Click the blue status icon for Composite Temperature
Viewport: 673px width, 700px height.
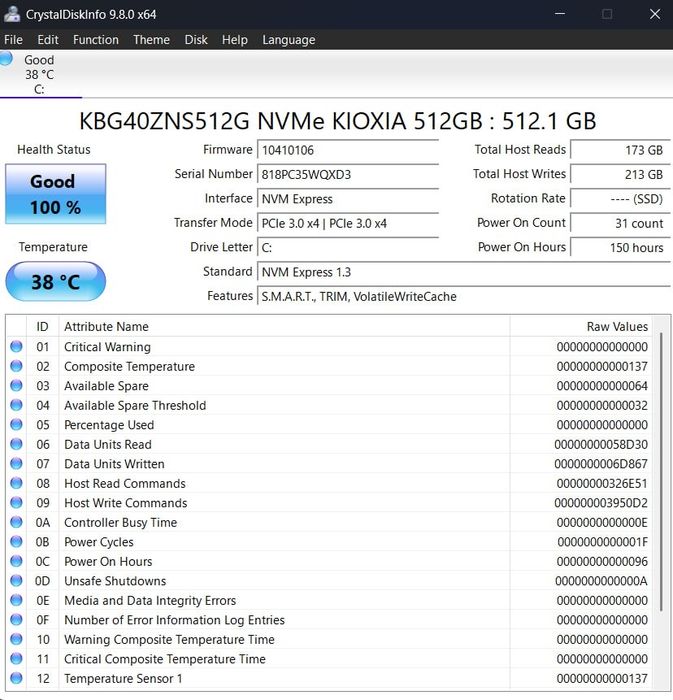click(x=17, y=366)
